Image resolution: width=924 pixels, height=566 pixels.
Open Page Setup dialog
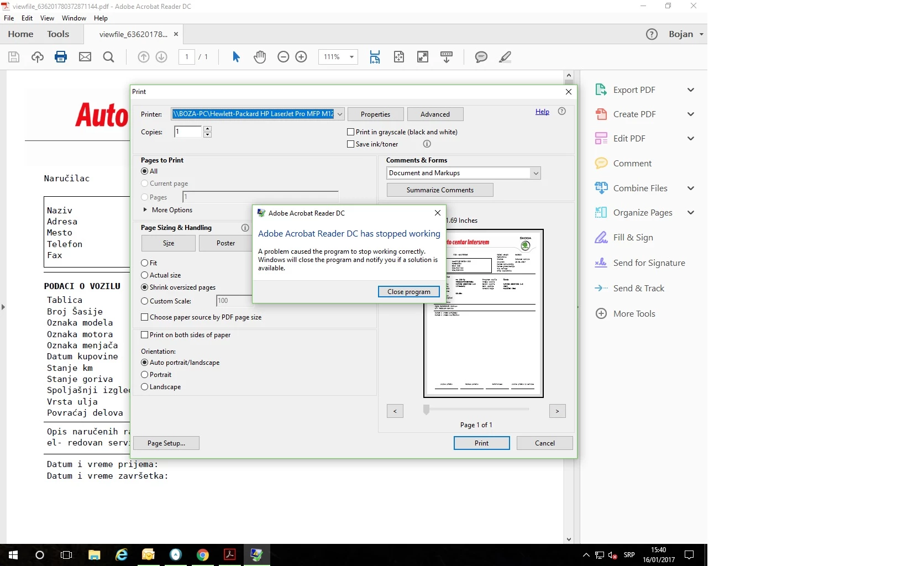166,443
